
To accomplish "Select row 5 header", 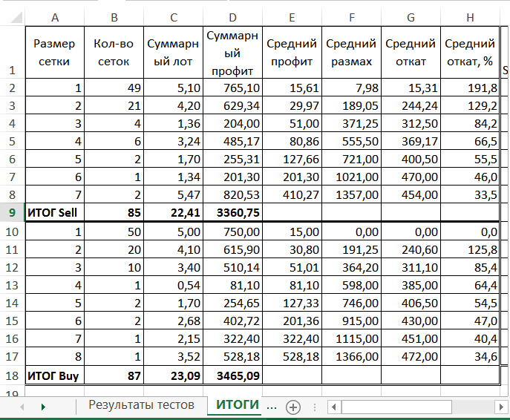I will 12,142.
